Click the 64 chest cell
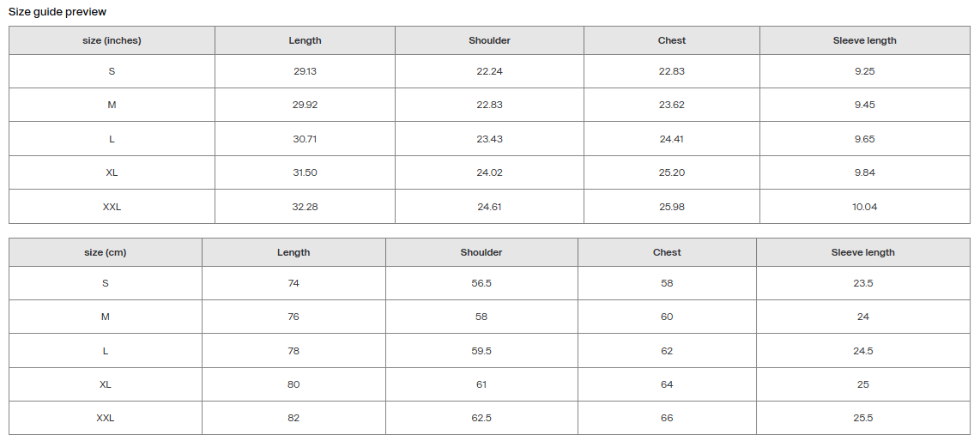This screenshot has height=447, width=980. click(x=667, y=384)
